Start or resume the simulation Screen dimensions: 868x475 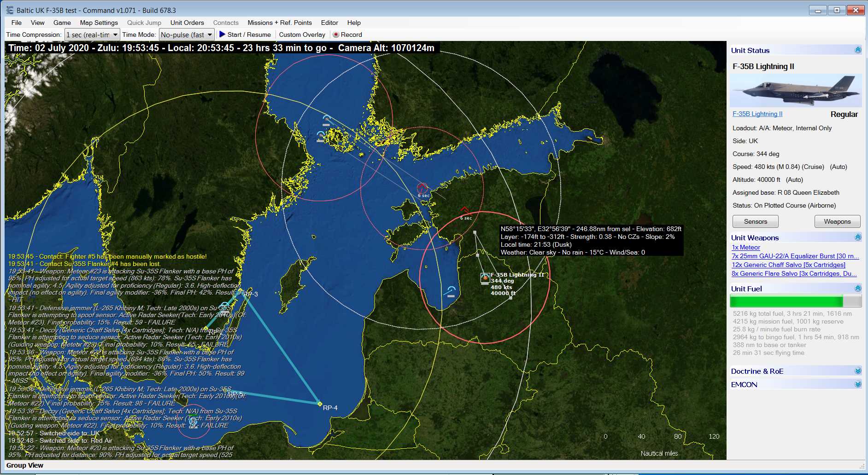tap(245, 35)
